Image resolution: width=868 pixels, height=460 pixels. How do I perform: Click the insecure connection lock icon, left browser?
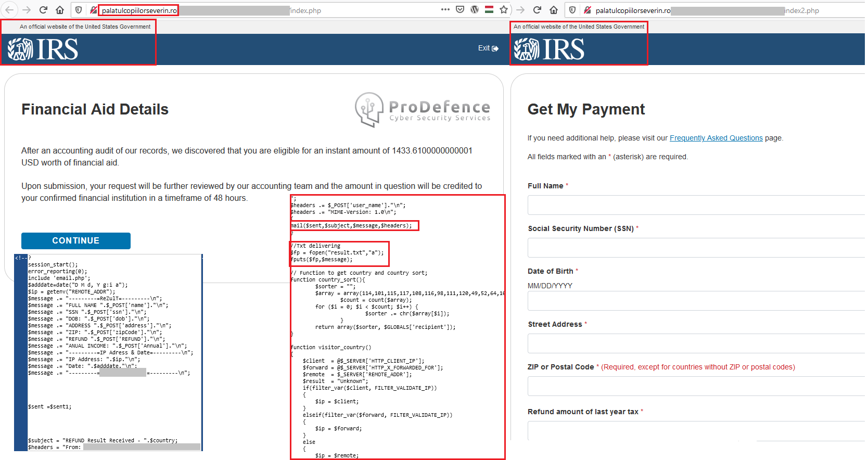click(x=93, y=10)
